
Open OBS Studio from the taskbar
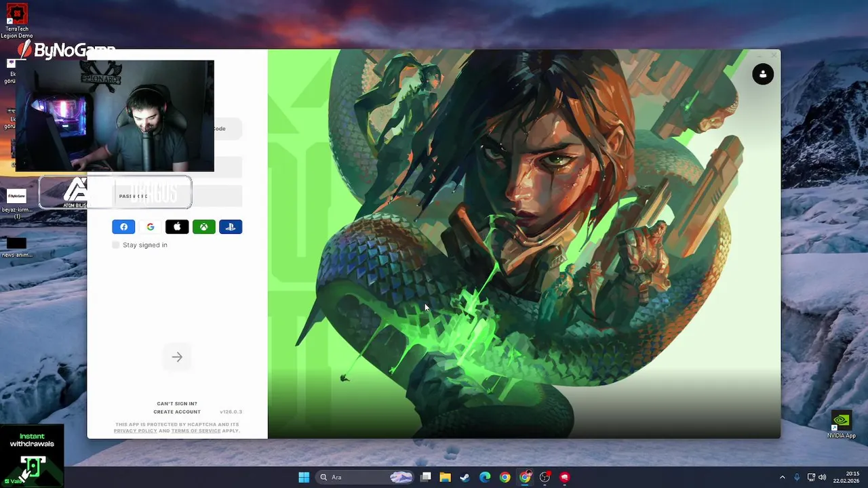[x=545, y=477]
